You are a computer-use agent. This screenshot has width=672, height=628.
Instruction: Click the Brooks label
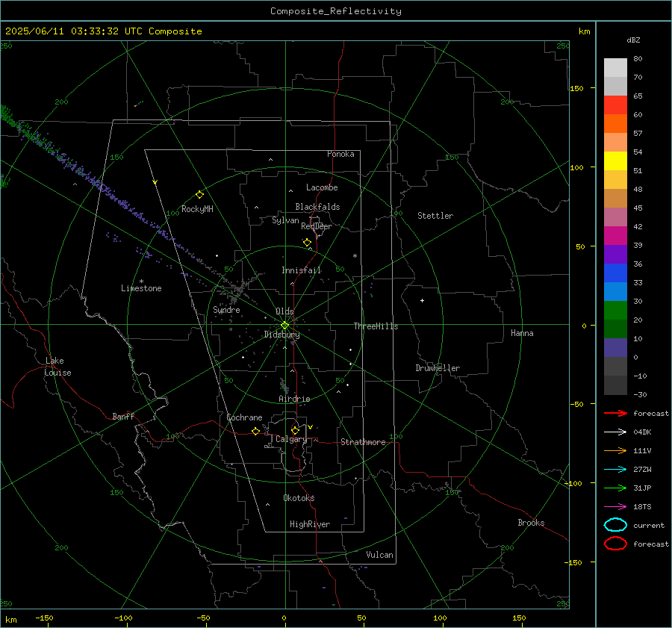[531, 523]
